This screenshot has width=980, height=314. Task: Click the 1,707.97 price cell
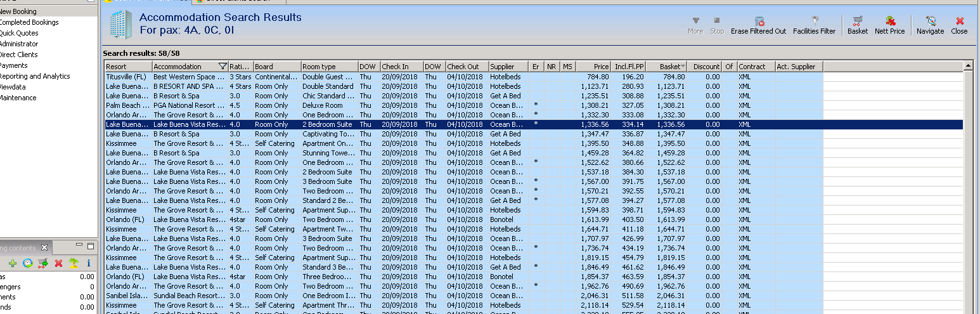pos(595,239)
